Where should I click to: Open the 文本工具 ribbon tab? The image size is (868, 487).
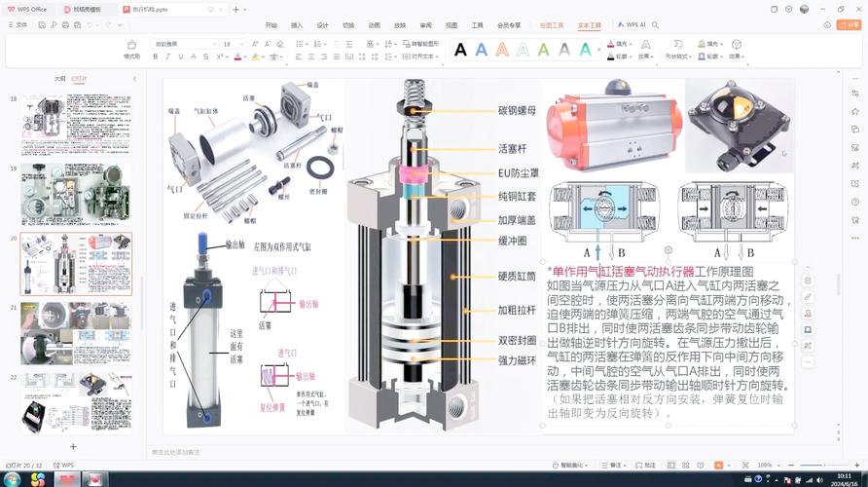pyautogui.click(x=589, y=25)
